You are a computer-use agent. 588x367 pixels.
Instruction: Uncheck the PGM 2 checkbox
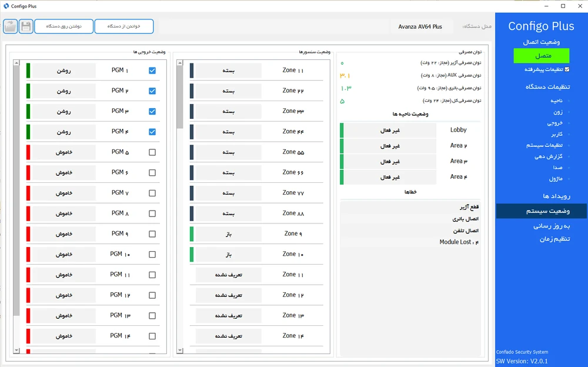point(152,91)
